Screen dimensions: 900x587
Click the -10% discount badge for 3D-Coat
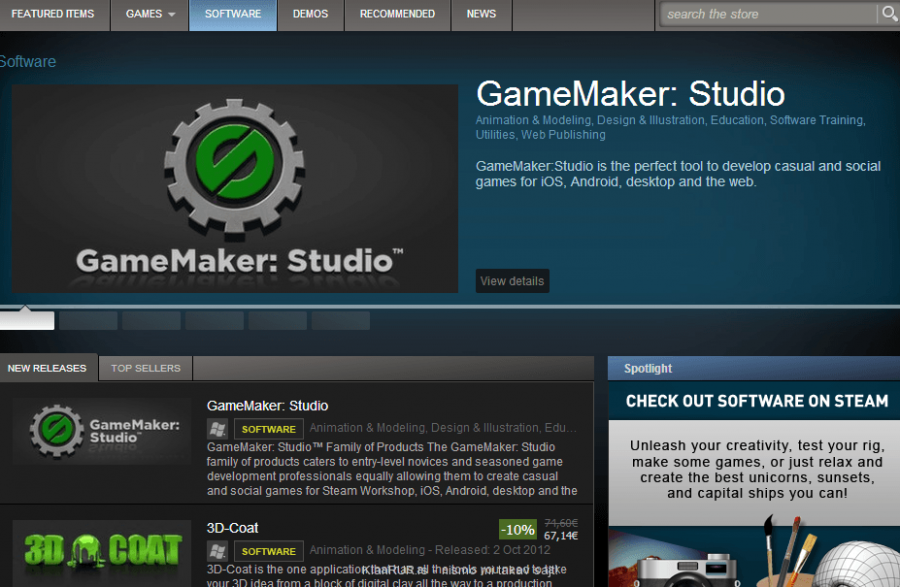pyautogui.click(x=517, y=529)
